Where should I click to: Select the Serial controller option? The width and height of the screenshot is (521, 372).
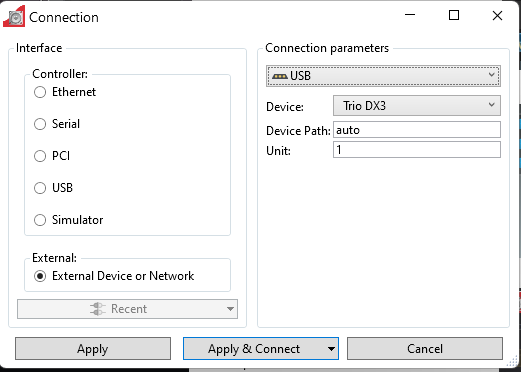pyautogui.click(x=40, y=124)
